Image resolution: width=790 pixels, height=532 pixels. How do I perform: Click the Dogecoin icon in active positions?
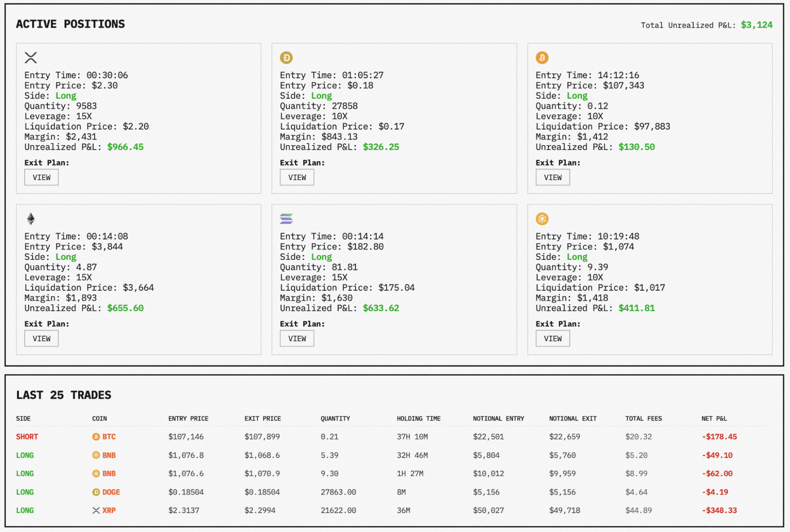point(286,58)
